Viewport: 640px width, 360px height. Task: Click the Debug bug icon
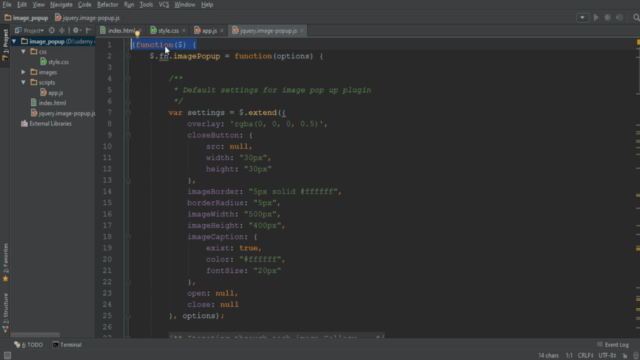(608, 18)
